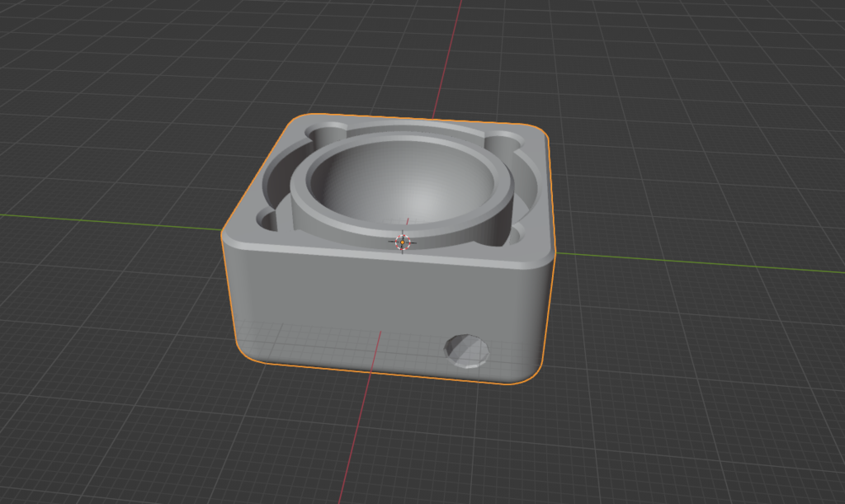Image resolution: width=845 pixels, height=504 pixels.
Task: Click the 3D cursor crosshair on the model
Action: pyautogui.click(x=403, y=243)
